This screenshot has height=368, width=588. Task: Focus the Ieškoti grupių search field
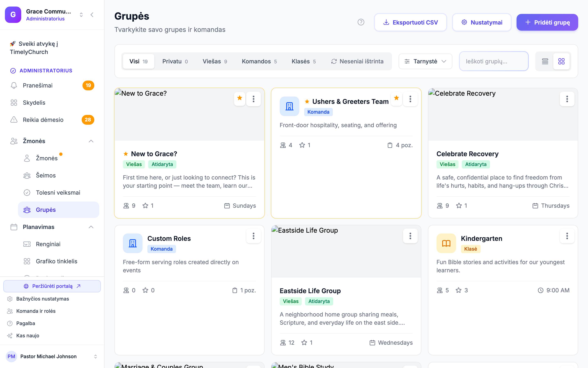point(494,61)
